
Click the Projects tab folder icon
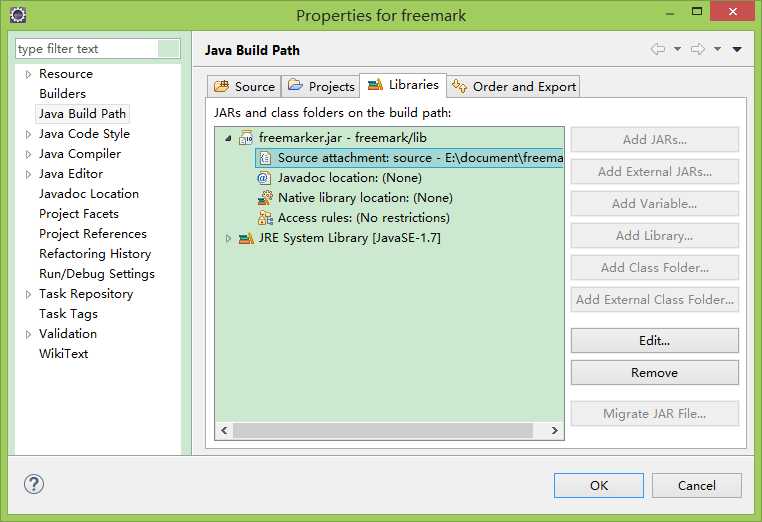295,86
